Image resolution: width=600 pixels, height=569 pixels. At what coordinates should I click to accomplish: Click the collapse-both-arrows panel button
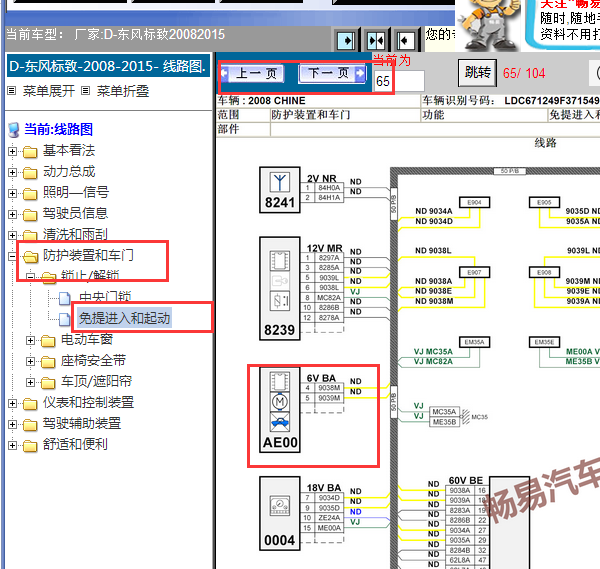tap(376, 40)
